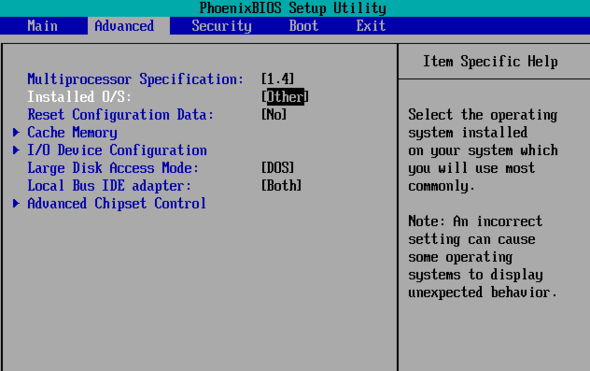Change the highlighted [Other] O/S value
590x371 pixels.
click(x=285, y=97)
